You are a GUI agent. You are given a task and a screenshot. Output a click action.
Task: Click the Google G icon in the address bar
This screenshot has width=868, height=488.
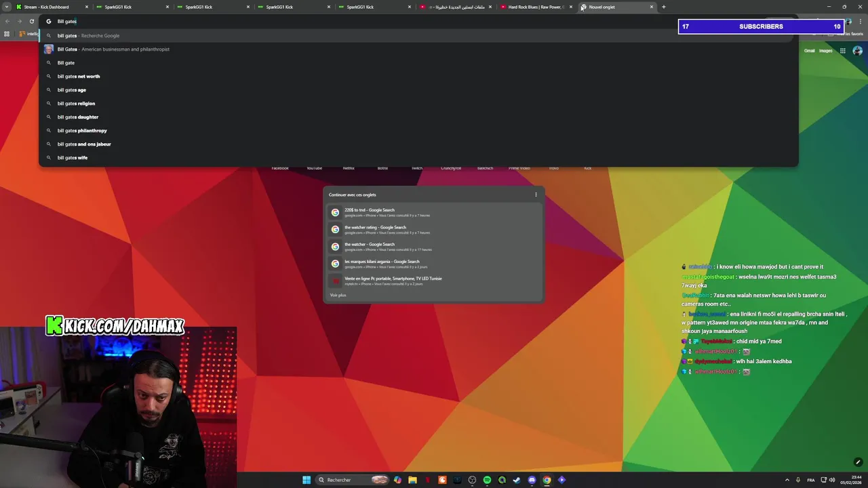point(48,21)
